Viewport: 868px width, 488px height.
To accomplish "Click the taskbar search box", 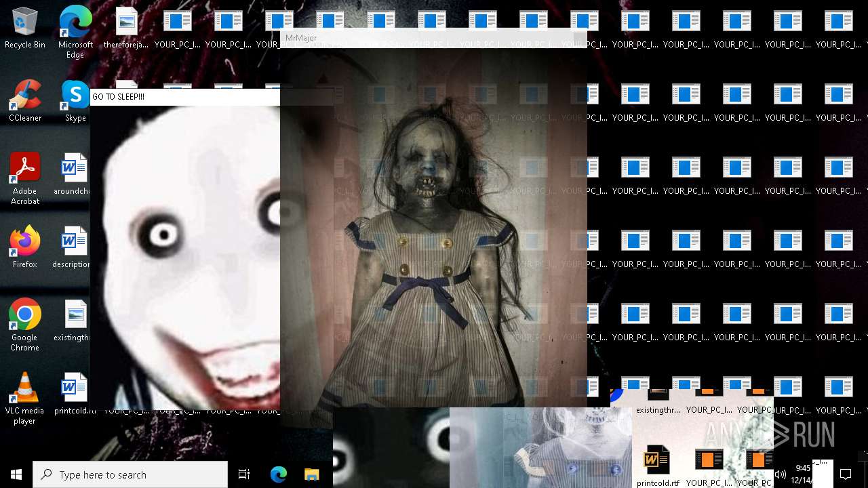I will pyautogui.click(x=130, y=474).
